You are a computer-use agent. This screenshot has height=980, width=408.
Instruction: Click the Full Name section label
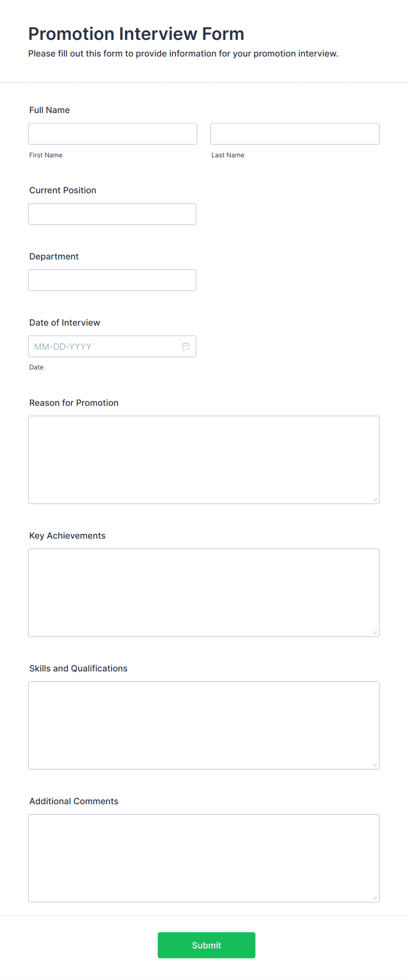point(49,110)
